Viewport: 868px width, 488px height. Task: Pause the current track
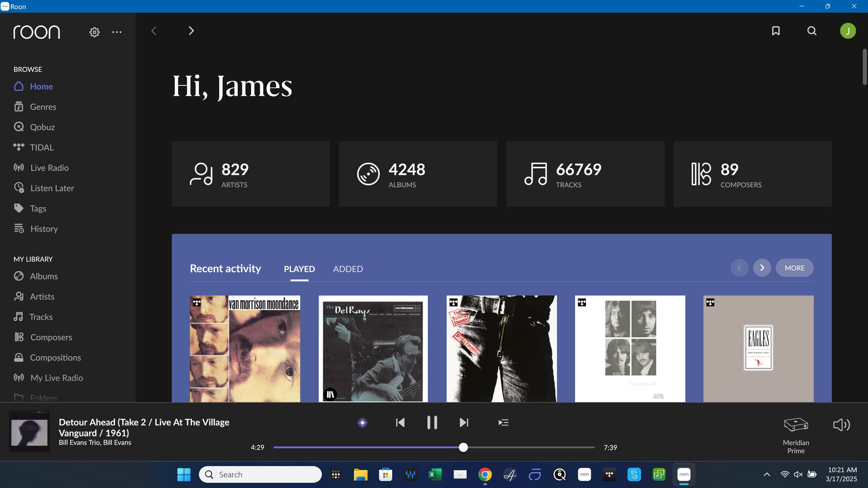click(x=432, y=422)
